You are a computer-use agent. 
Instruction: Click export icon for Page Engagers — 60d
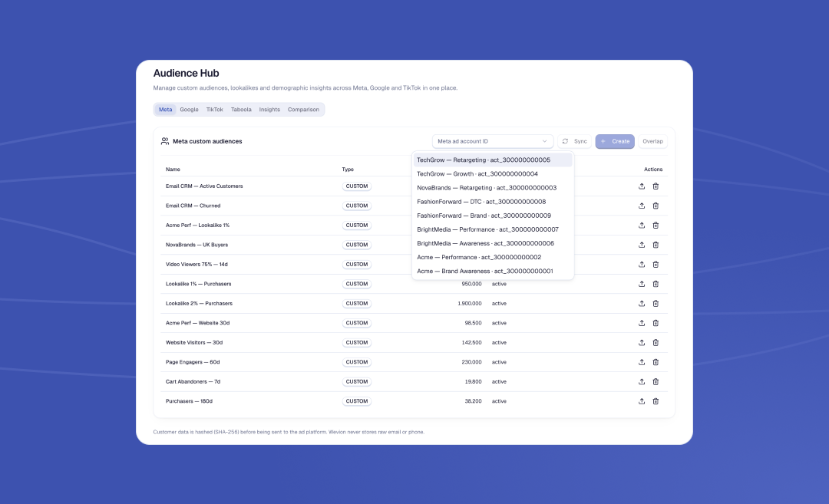(x=641, y=362)
